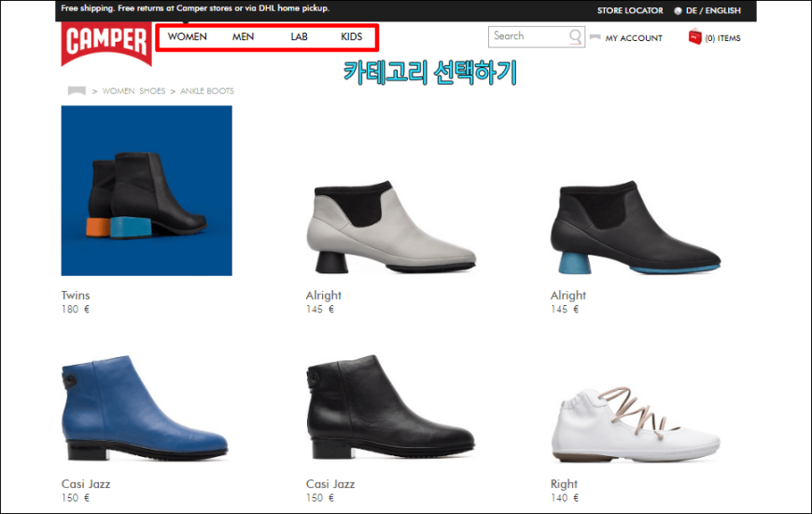The height and width of the screenshot is (514, 812).
Task: Open the WOMEN menu
Action: 187,36
